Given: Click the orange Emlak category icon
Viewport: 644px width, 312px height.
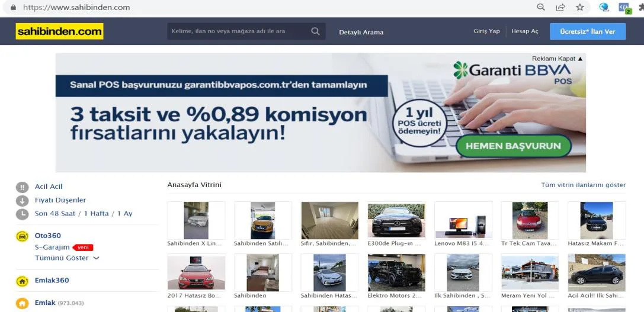Looking at the screenshot, I should coord(22,303).
